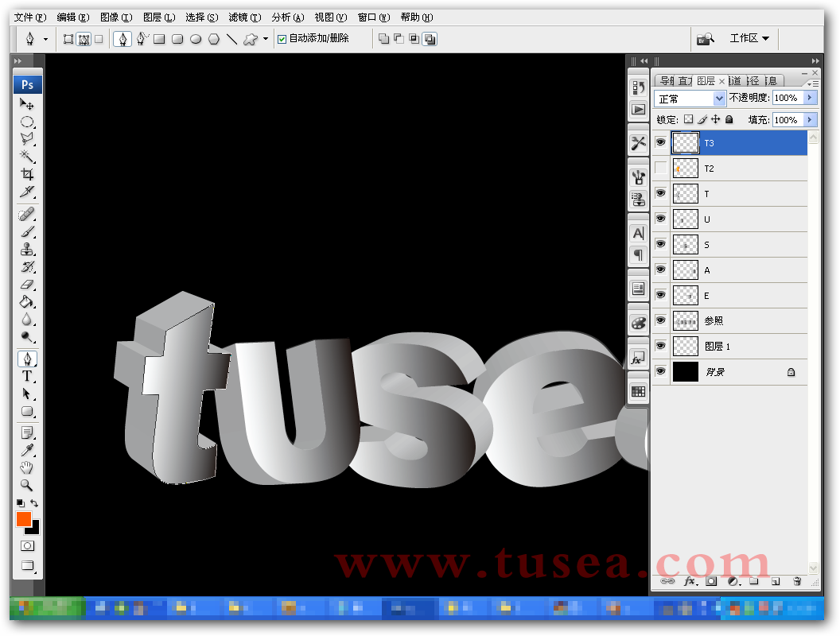
Task: Select the Blur tool
Action: click(27, 320)
